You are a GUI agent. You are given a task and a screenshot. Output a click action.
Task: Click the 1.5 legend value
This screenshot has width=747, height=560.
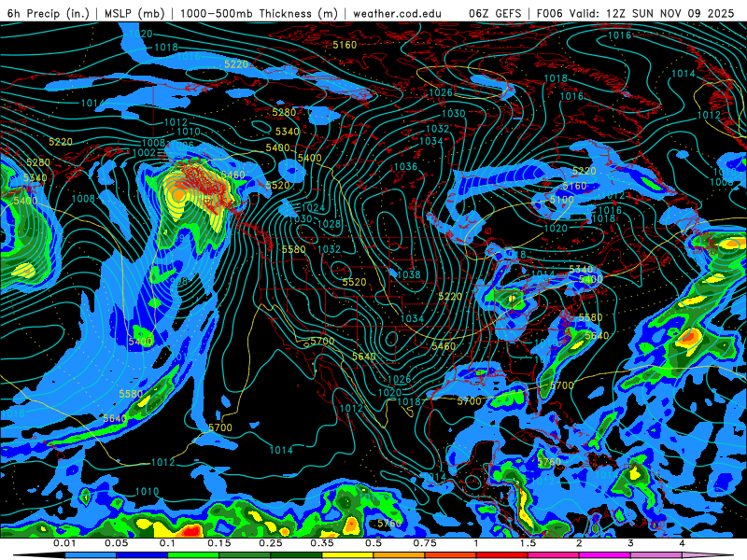click(x=528, y=543)
